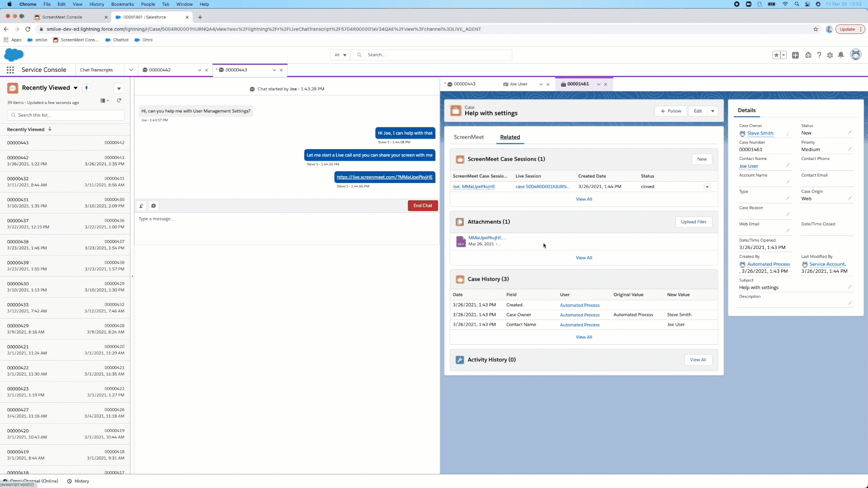Open the screenmeet.com live link in chat
This screenshot has width=868, height=488.
pyautogui.click(x=384, y=177)
